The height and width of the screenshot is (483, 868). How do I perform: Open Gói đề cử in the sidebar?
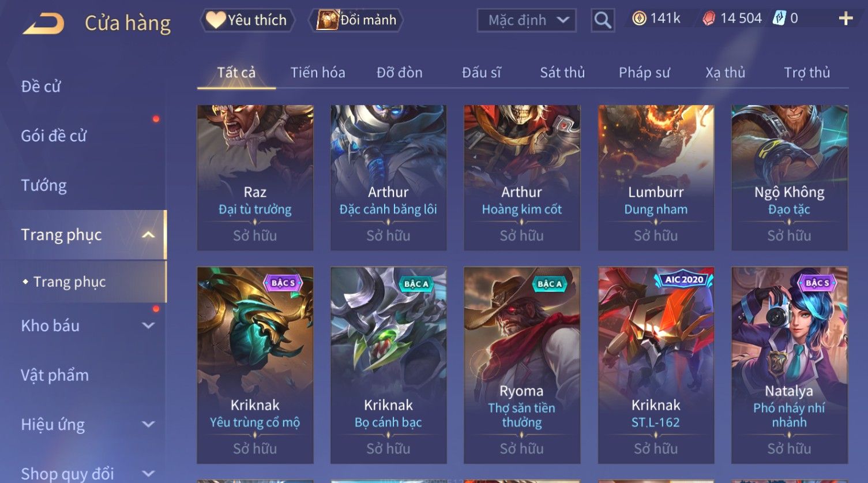(54, 136)
